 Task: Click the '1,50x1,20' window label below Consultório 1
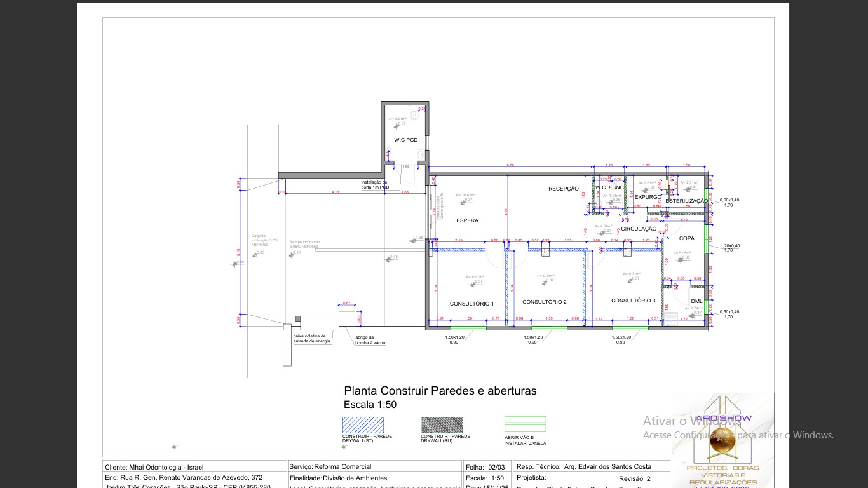[454, 337]
